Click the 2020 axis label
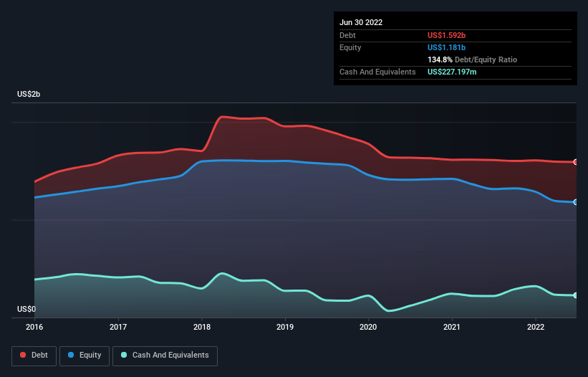Viewport: 588px width, 377px height. click(x=368, y=327)
